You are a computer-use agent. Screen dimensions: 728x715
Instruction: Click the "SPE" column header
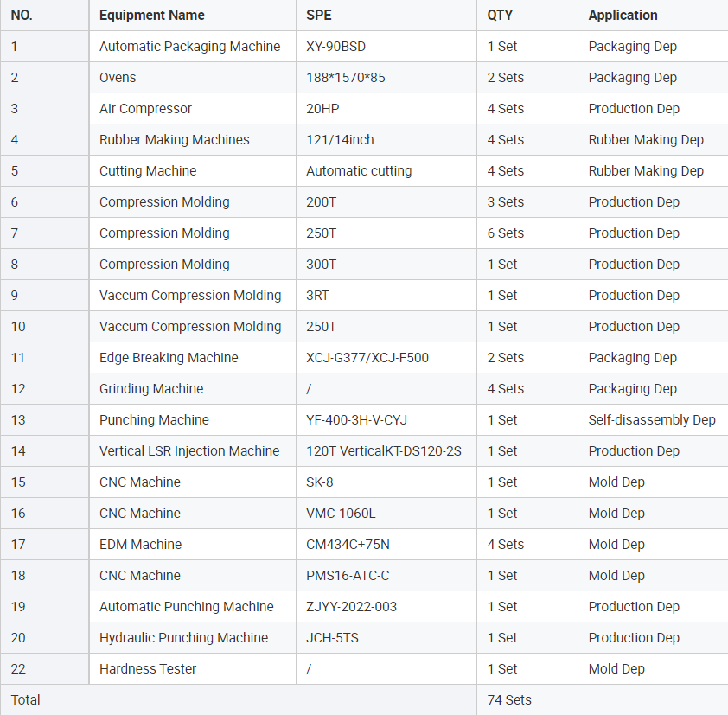click(319, 15)
